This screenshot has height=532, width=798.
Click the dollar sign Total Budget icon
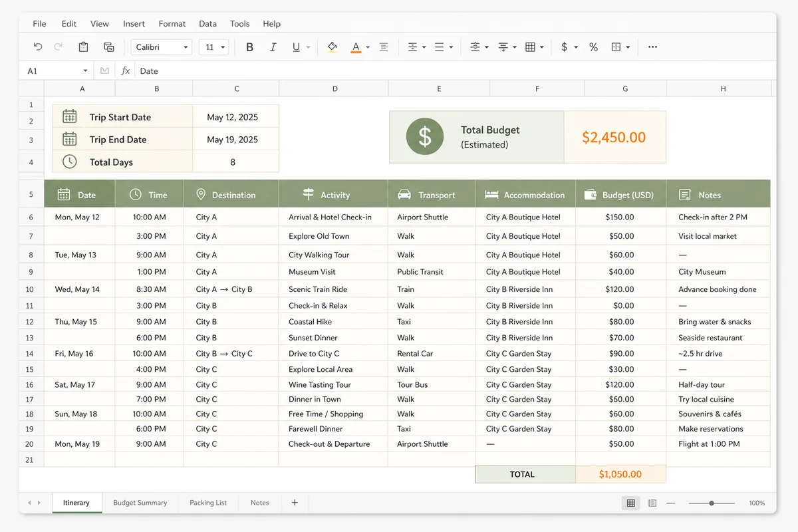pos(424,136)
